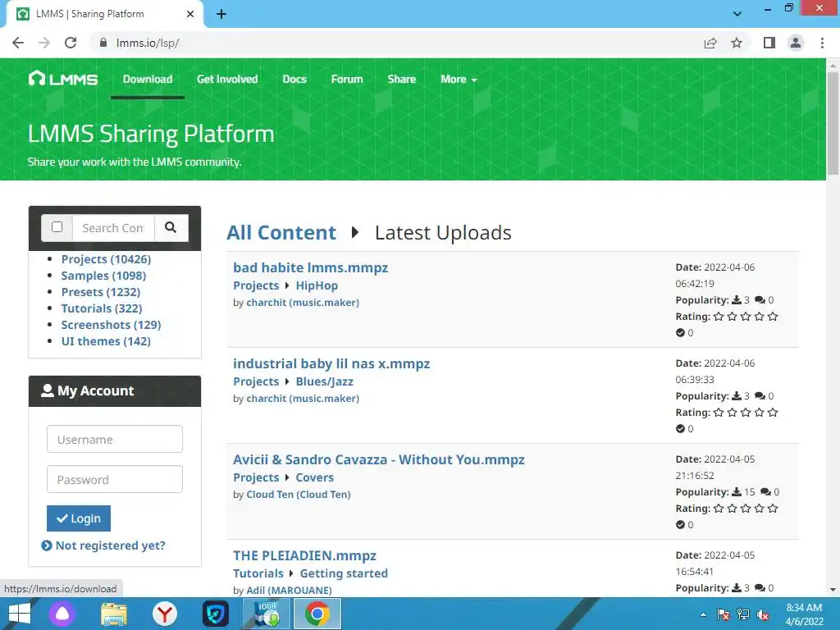Viewport: 840px width, 630px height.
Task: Open Get Involved in navbar
Action: tap(227, 80)
